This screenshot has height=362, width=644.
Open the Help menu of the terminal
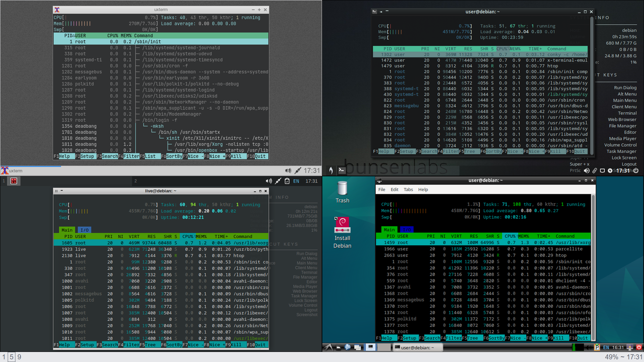coord(423,190)
